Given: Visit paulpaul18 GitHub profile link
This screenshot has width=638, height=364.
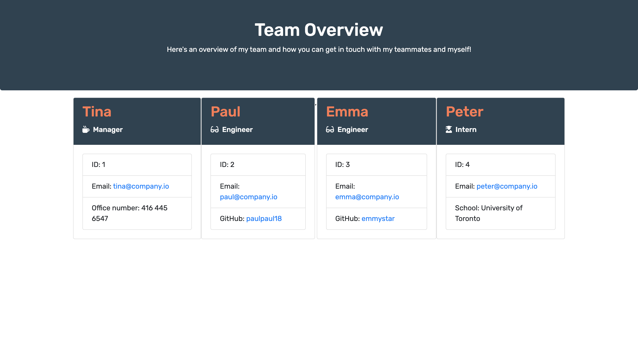Looking at the screenshot, I should click(264, 219).
